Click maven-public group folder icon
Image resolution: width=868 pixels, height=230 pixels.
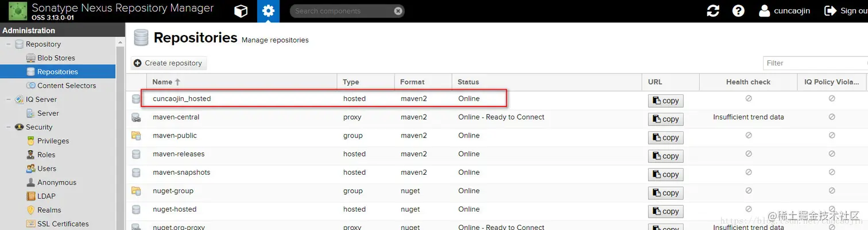click(136, 136)
